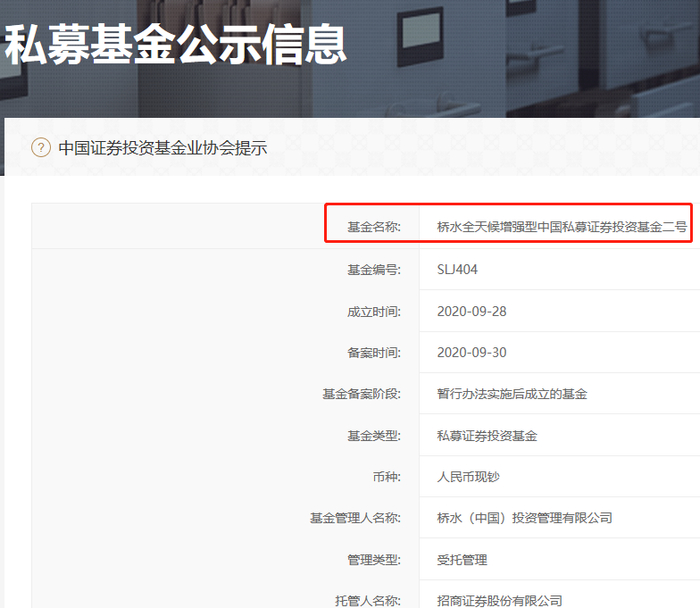The image size is (700, 608).
Task: Click the 管理类型 label
Action: [374, 559]
